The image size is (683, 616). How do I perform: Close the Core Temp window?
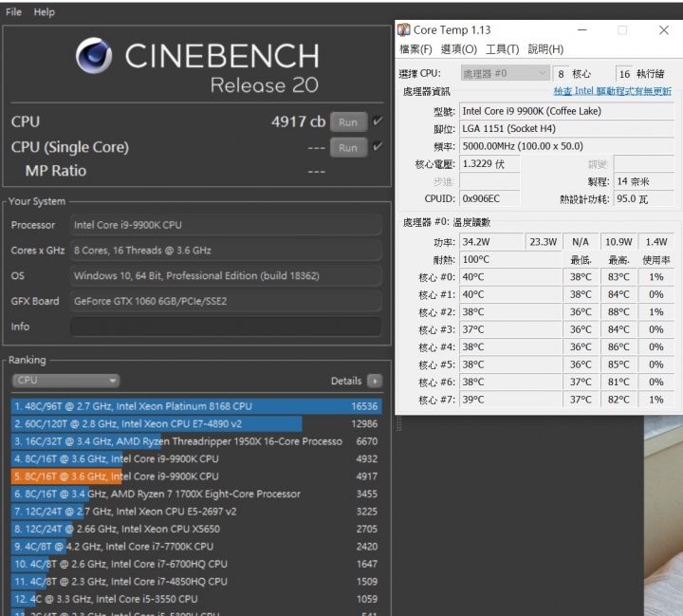(663, 30)
